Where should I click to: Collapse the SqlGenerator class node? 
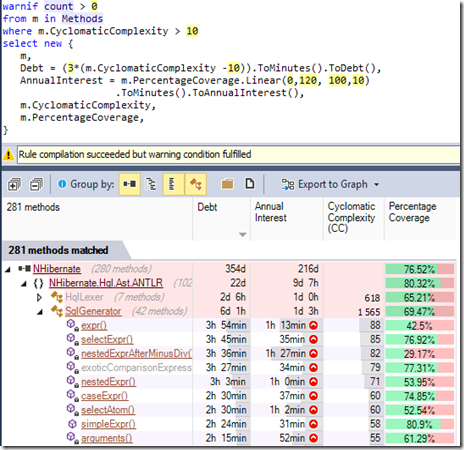click(x=40, y=312)
